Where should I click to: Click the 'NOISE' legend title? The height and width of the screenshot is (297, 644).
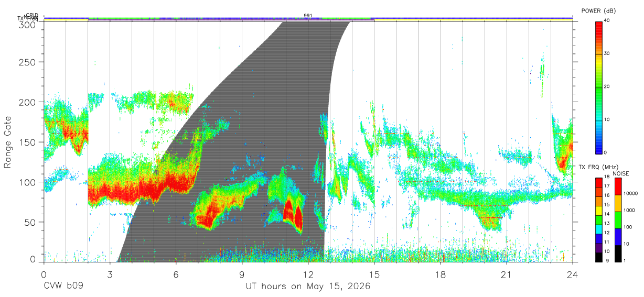pyautogui.click(x=620, y=173)
